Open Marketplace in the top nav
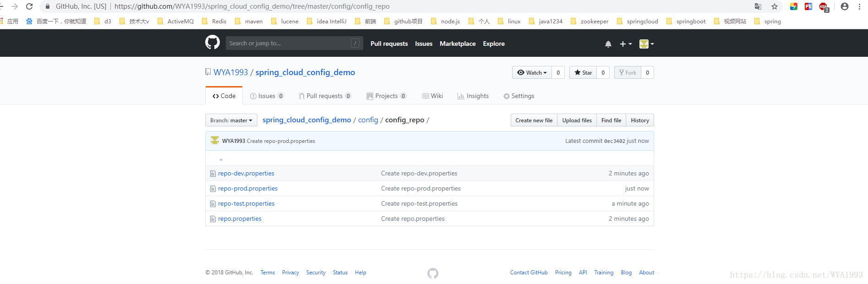The image size is (868, 284). [x=458, y=44]
